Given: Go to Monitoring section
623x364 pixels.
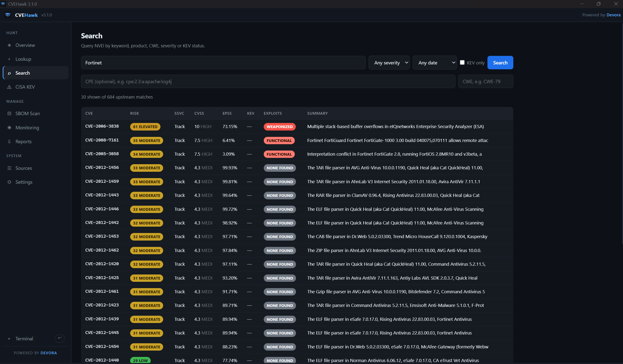Looking at the screenshot, I should tap(36, 128).
